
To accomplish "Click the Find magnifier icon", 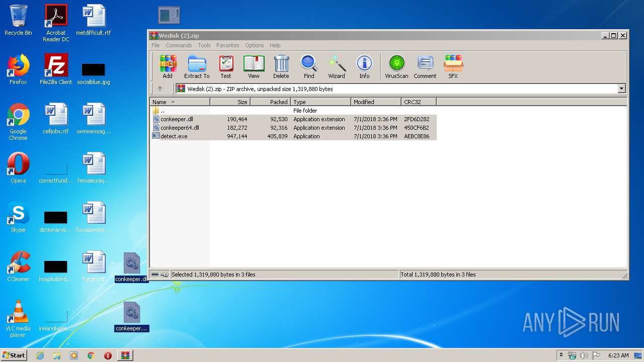I will point(309,67).
